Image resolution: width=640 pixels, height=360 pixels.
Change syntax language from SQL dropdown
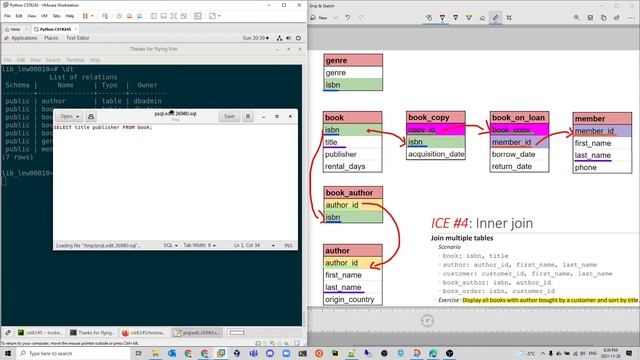click(x=170, y=245)
